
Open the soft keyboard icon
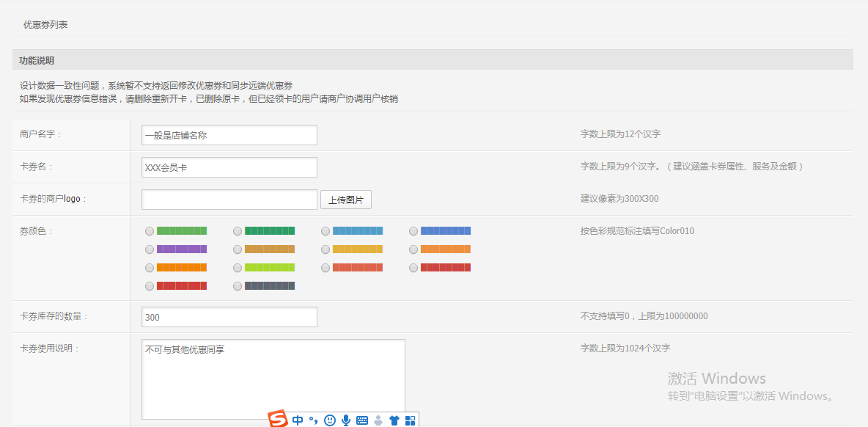click(362, 420)
